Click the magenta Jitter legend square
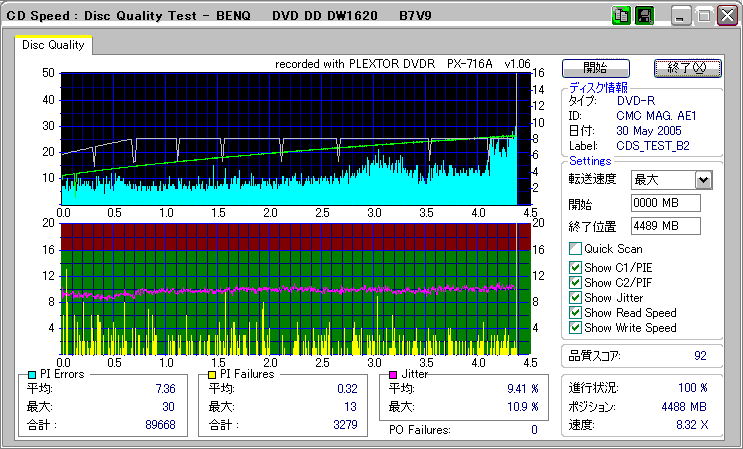 coord(394,374)
